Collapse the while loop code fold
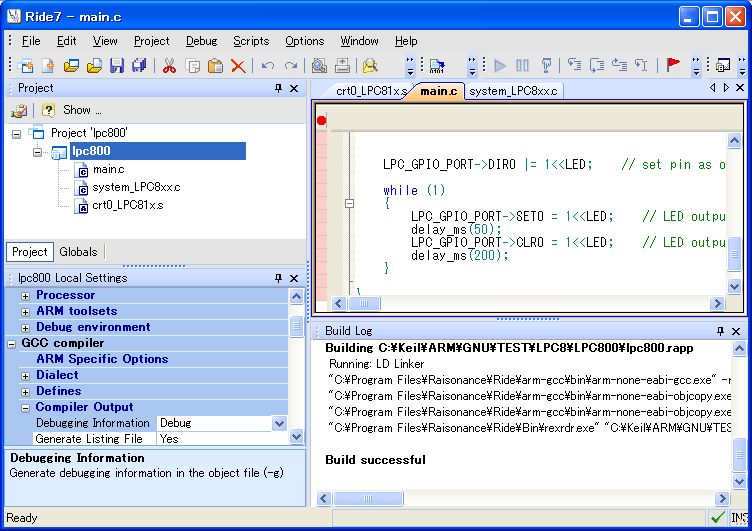This screenshot has height=531, width=752. [x=349, y=203]
